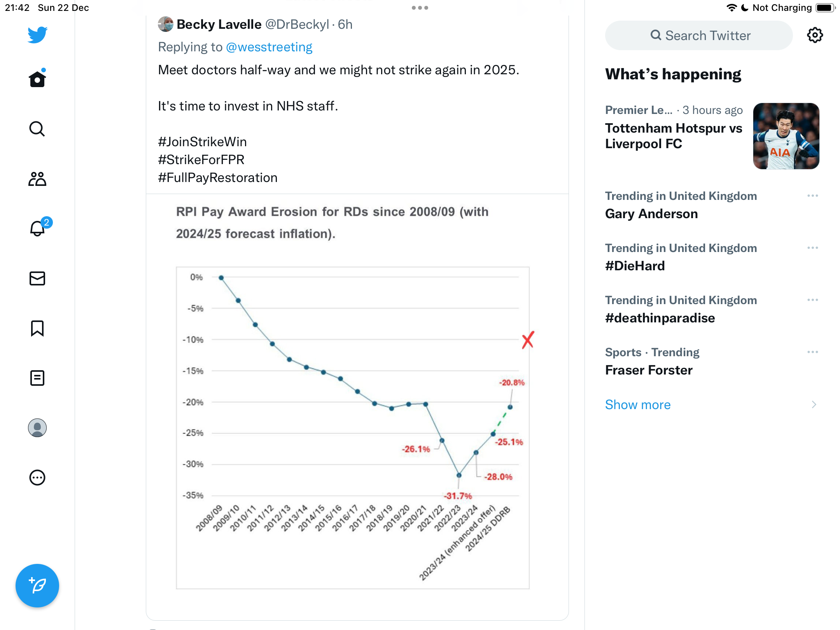Viewport: 840px width, 630px height.
Task: Tap the @DrBeckyl handle
Action: click(297, 24)
